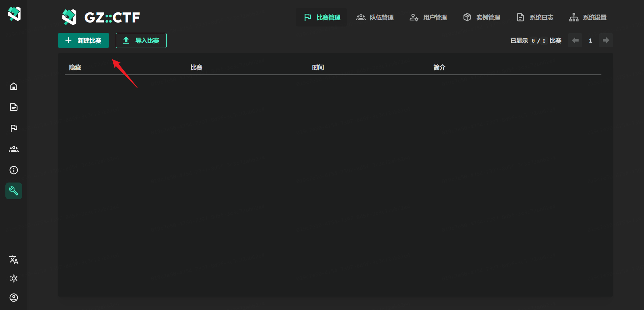This screenshot has height=310, width=644.
Task: Open the about info sidebar icon
Action: [14, 170]
